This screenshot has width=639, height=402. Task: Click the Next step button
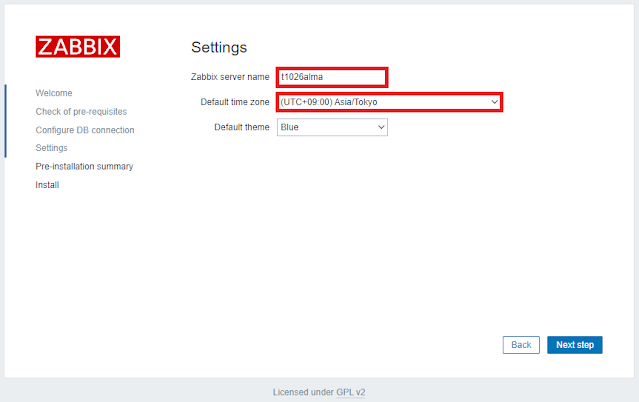pos(575,345)
